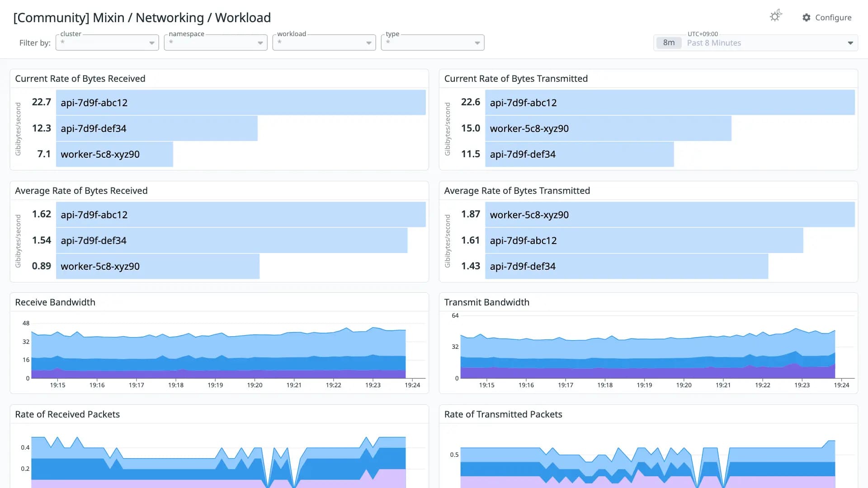The image size is (868, 488).
Task: Click the worker-5c8-xyz90 bar with value 0.89
Action: point(158,266)
